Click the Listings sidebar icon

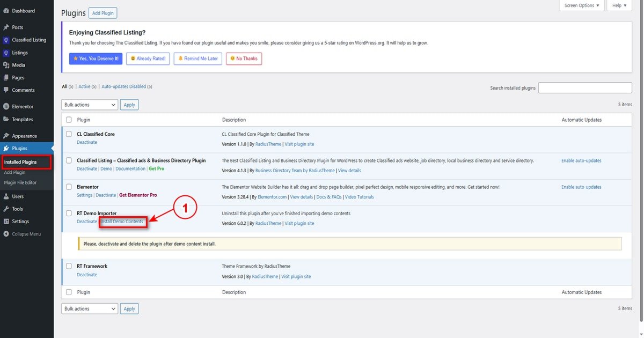6,53
